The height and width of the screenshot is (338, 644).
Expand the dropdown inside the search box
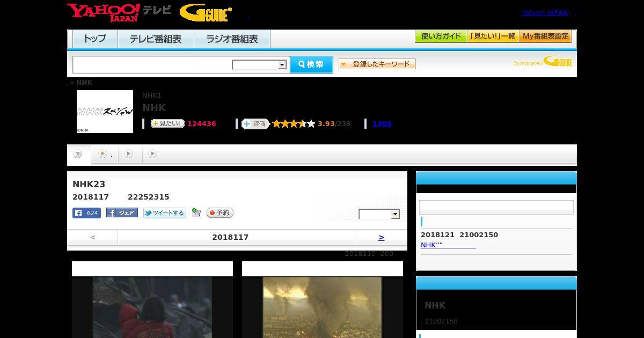click(260, 65)
